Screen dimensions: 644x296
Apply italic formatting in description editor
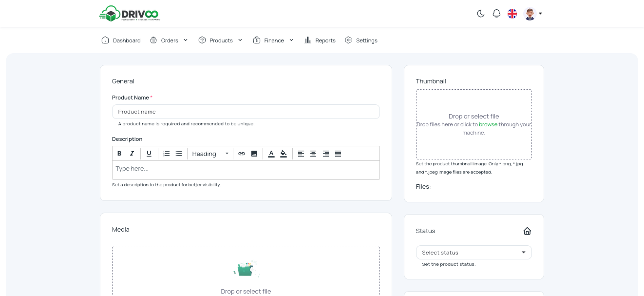click(x=132, y=154)
